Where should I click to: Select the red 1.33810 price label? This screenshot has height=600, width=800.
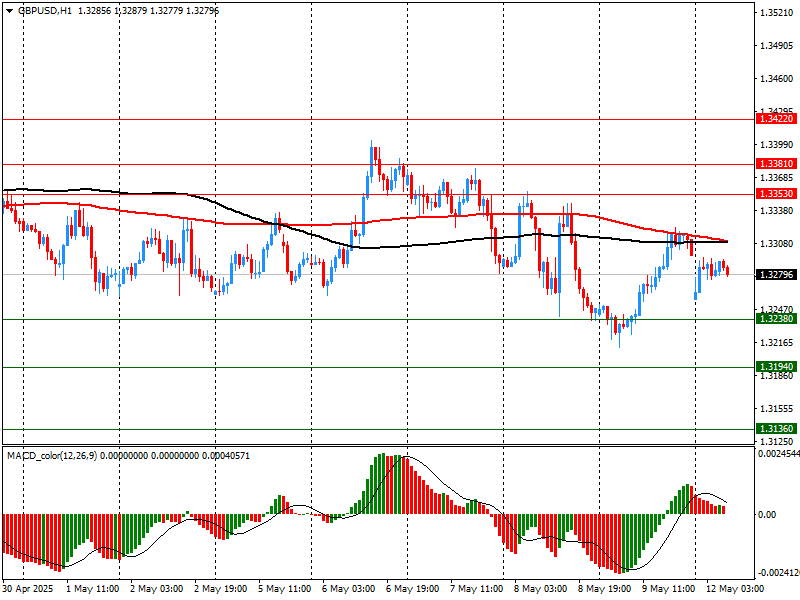(x=776, y=163)
